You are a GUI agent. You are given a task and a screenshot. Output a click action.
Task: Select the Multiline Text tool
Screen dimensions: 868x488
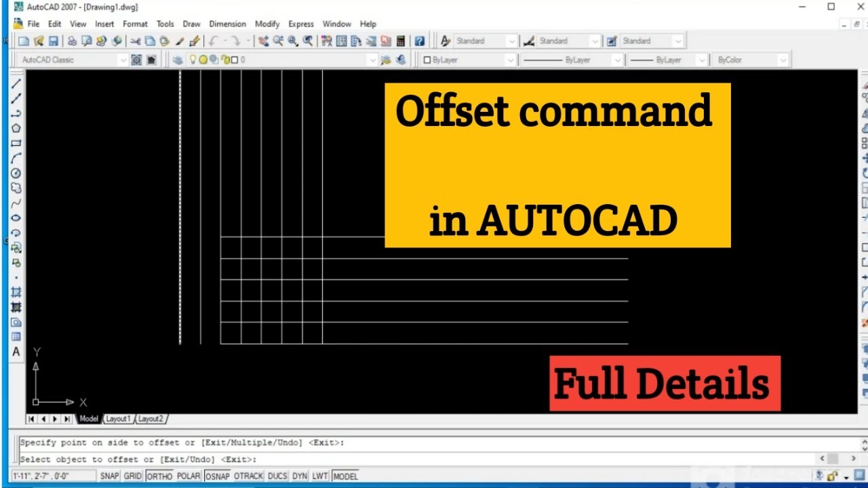[x=16, y=352]
